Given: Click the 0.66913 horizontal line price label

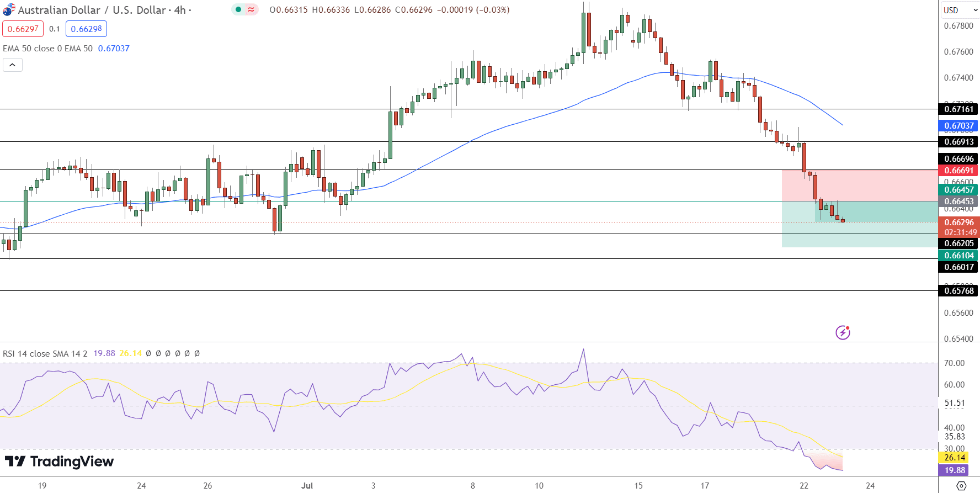Looking at the screenshot, I should 958,142.
